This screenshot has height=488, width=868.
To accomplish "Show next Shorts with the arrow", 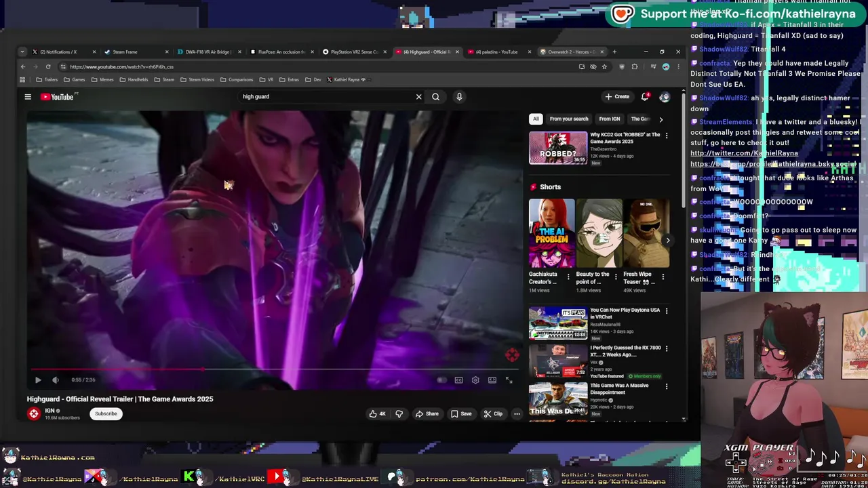I will [x=667, y=240].
